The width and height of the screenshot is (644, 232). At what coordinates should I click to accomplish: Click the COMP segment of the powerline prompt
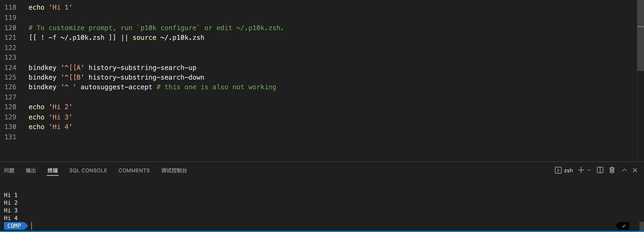pos(14,226)
